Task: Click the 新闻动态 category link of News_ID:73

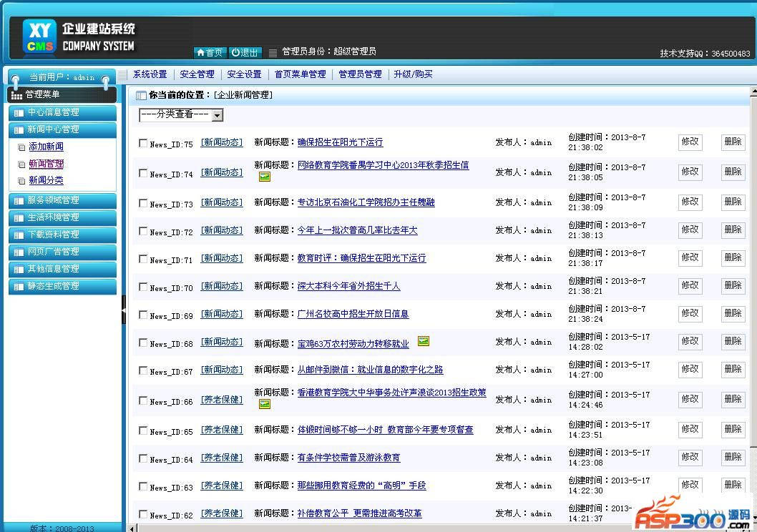Action: coord(222,202)
